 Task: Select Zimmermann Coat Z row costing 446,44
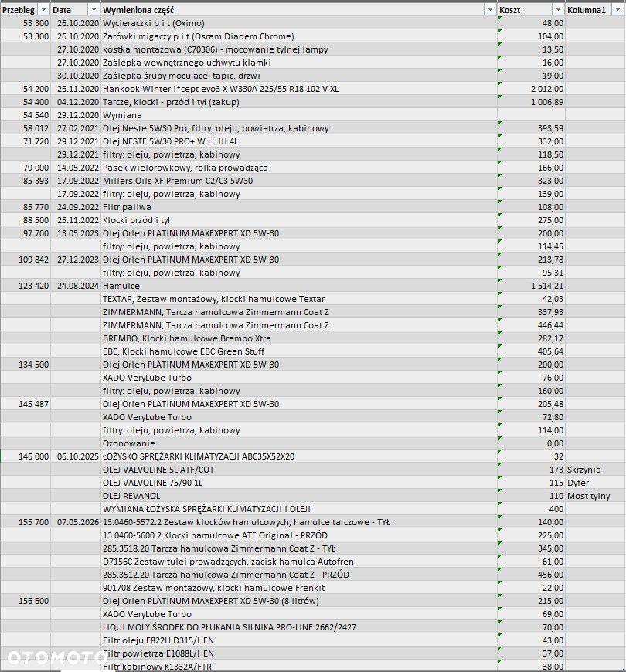click(299, 325)
